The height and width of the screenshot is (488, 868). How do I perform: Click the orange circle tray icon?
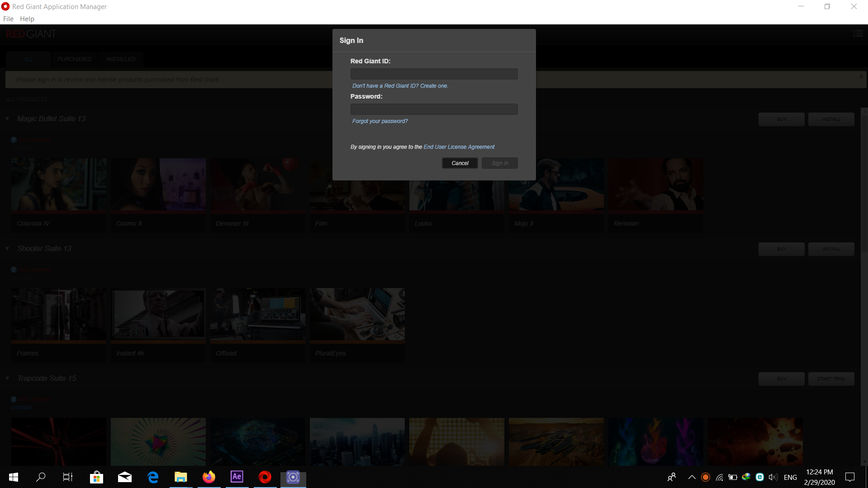(705, 477)
